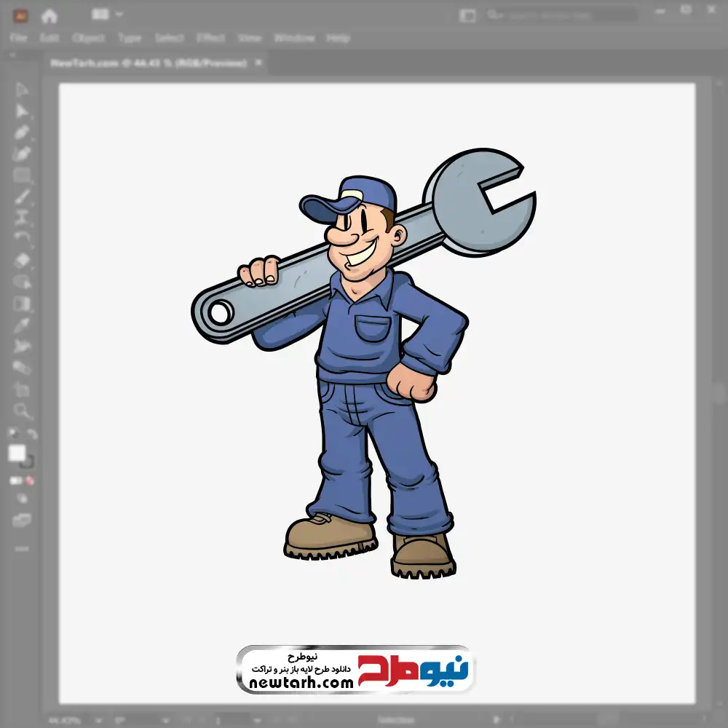Select the Eyedropper tool
Screen dimensions: 728x728
coord(22,325)
